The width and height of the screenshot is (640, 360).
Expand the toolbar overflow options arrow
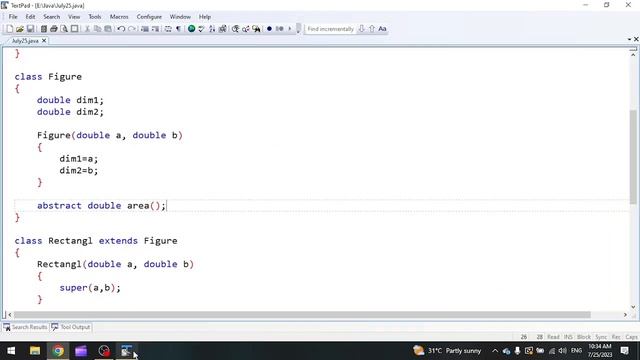coord(298,29)
